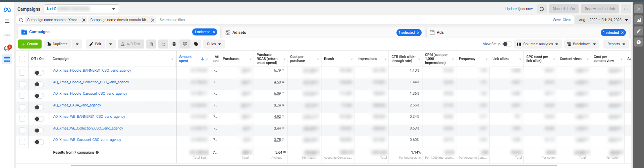Toggle the select-all header checkbox
644x168 pixels.
pos(22,59)
